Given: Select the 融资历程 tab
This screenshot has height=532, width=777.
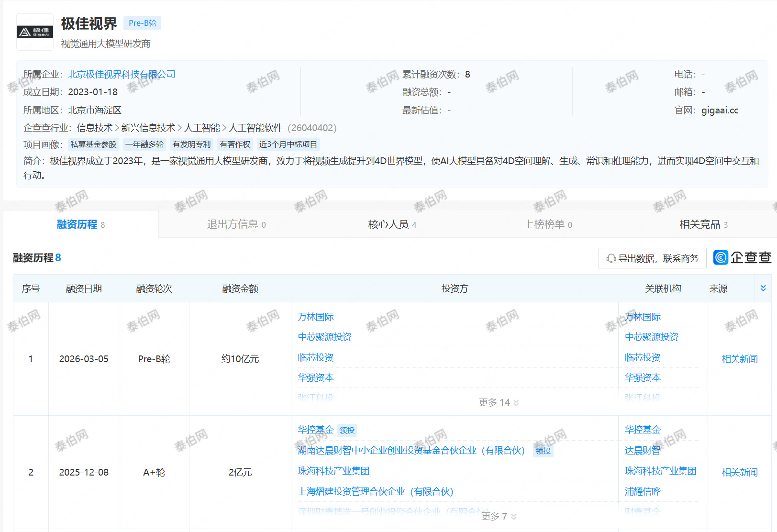Looking at the screenshot, I should [x=80, y=224].
